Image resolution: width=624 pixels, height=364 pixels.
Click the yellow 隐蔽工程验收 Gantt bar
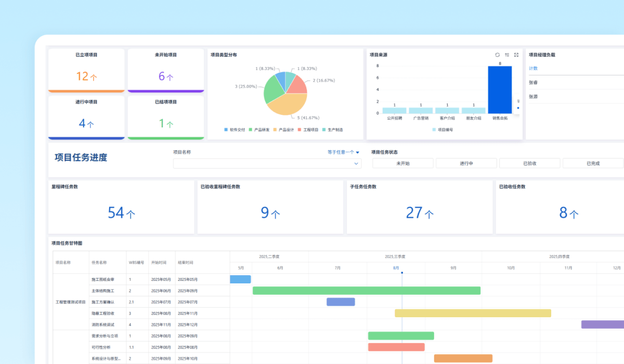[473, 313]
